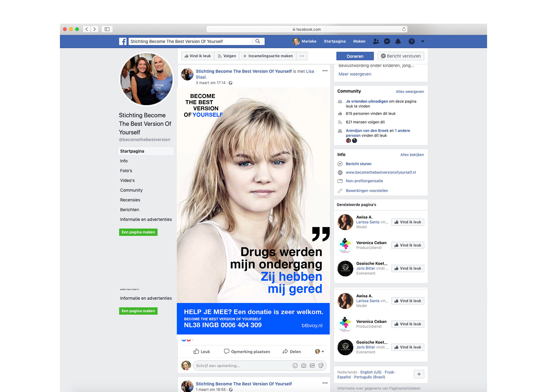The image size is (555, 392).
Task: Go to Foto's in sidebar
Action: pyautogui.click(x=126, y=171)
